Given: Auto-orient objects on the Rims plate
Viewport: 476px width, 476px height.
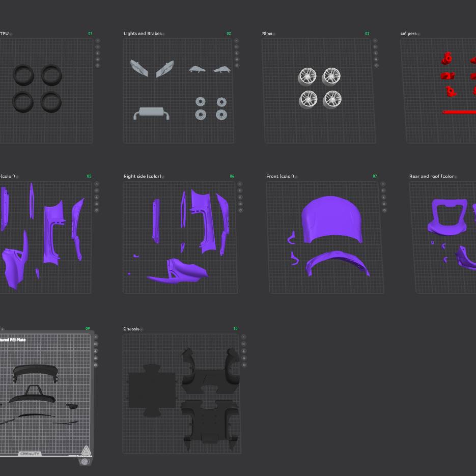Looking at the screenshot, I should pos(375,47).
